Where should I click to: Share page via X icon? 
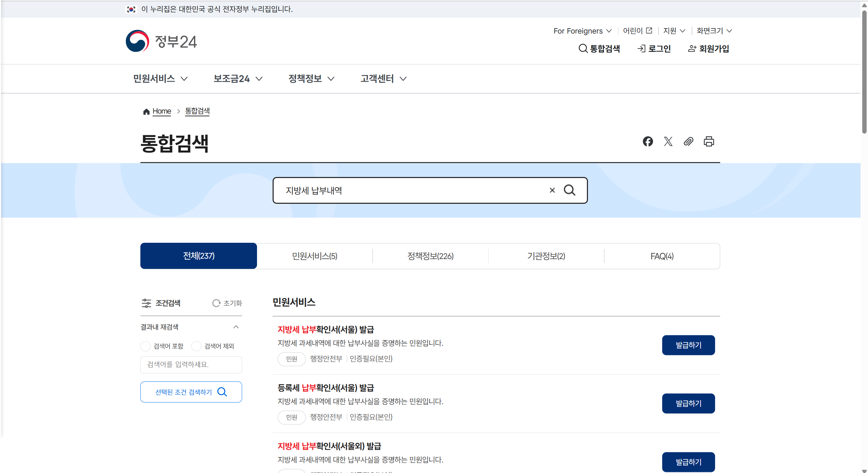[668, 141]
